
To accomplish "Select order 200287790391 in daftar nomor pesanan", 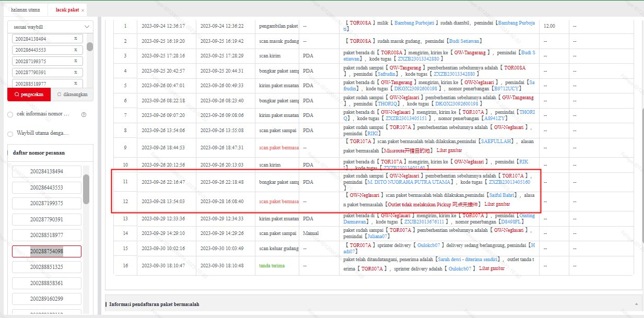I will click(x=46, y=219).
